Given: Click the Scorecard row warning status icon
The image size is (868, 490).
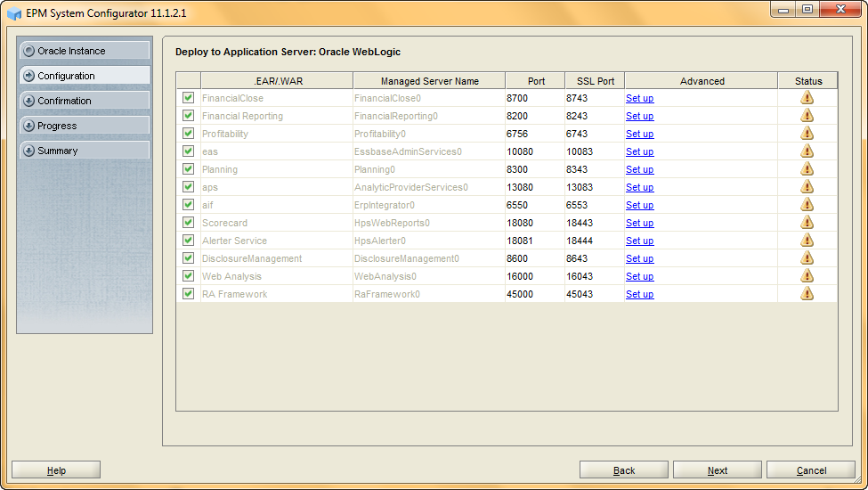Looking at the screenshot, I should click(807, 223).
